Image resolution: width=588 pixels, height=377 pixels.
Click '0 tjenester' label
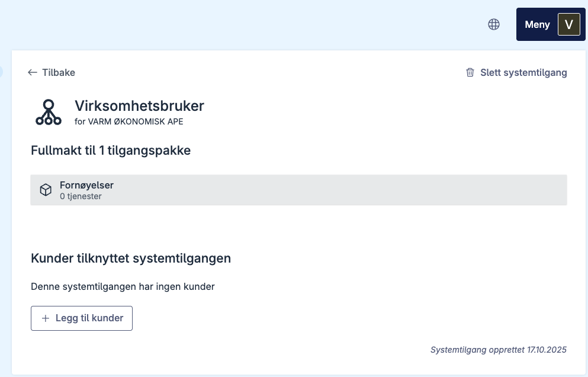(81, 196)
